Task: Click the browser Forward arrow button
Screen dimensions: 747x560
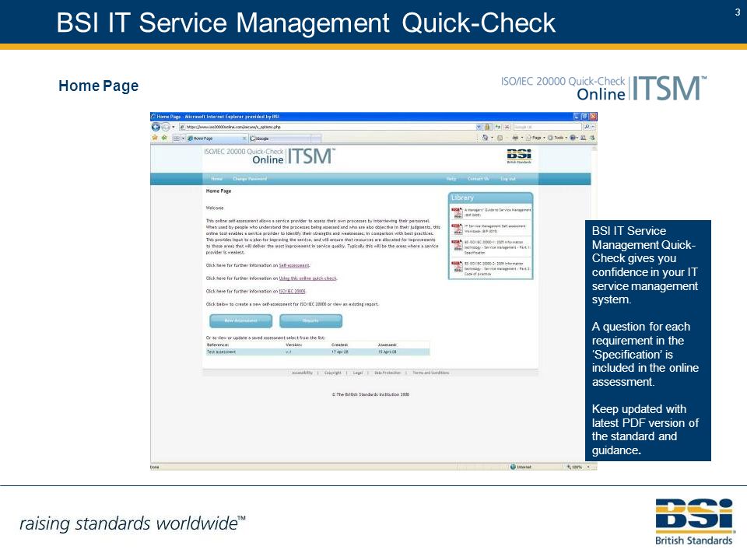Action: pyautogui.click(x=165, y=127)
